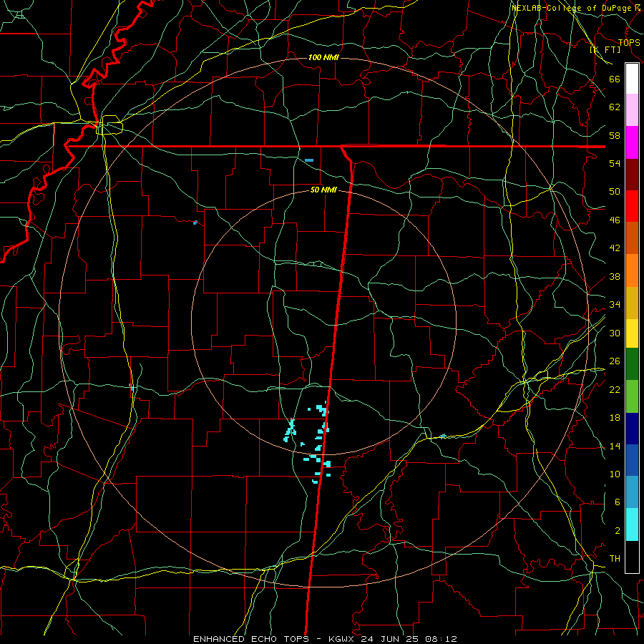Click the 58 legend value

(x=615, y=135)
